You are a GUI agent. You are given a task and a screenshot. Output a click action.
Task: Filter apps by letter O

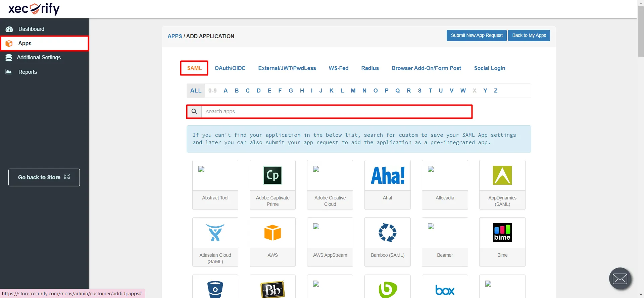click(x=376, y=91)
